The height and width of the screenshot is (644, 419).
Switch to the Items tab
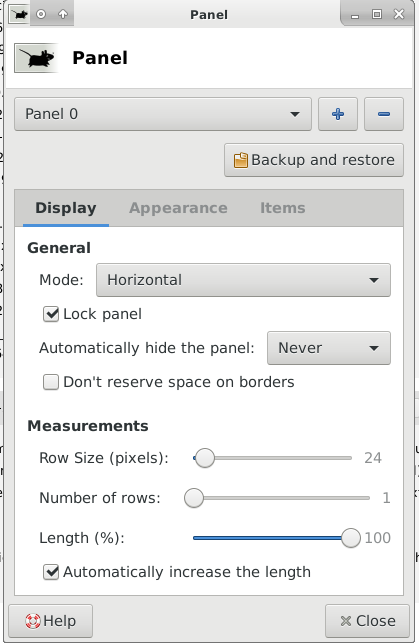point(283,208)
